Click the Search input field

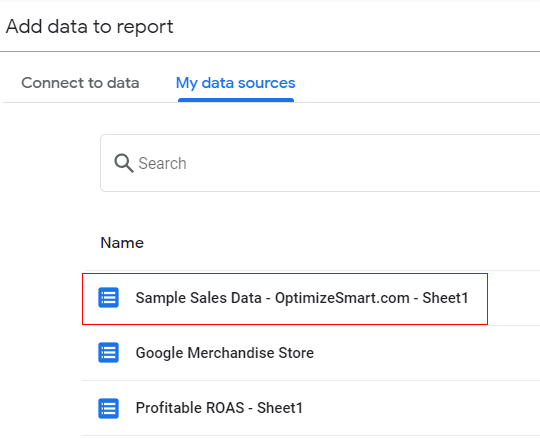pos(320,163)
